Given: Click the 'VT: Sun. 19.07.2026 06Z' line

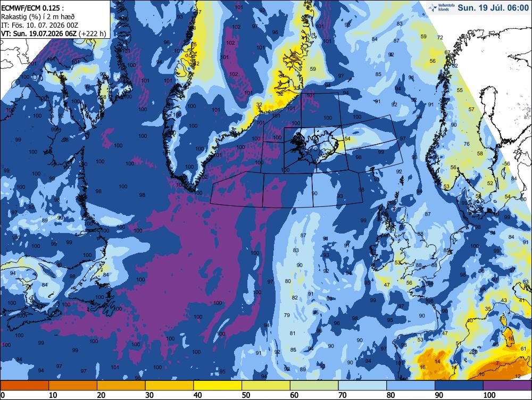Looking at the screenshot, I should [39, 34].
